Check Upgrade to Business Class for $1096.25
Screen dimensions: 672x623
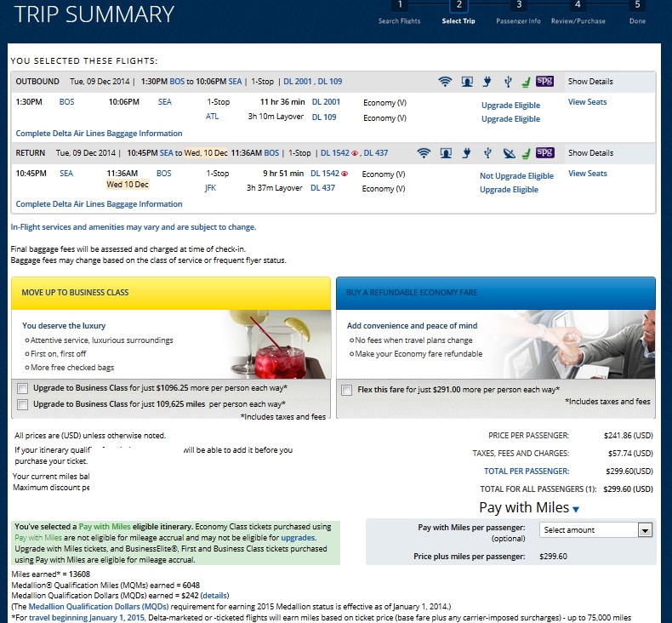point(22,389)
